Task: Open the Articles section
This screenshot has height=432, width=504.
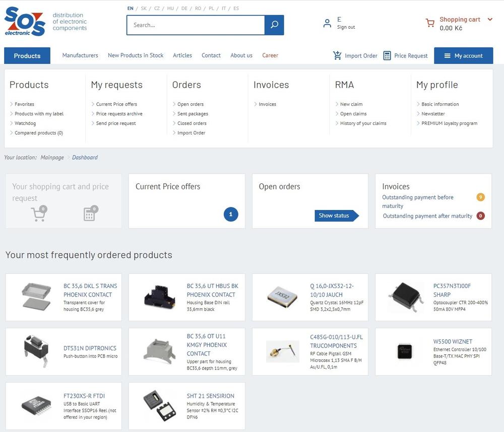Action: [x=182, y=55]
